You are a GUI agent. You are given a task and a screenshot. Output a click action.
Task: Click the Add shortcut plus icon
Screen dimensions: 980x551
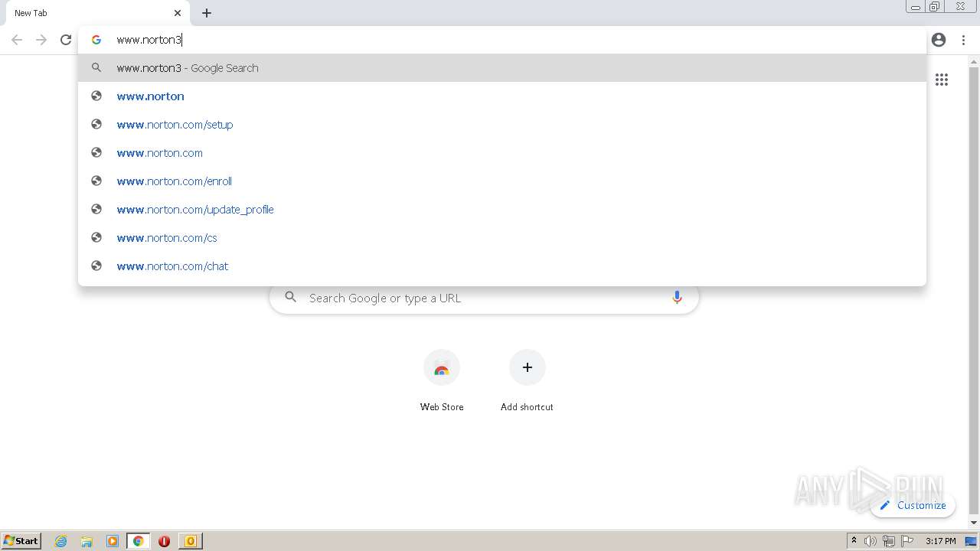point(527,367)
